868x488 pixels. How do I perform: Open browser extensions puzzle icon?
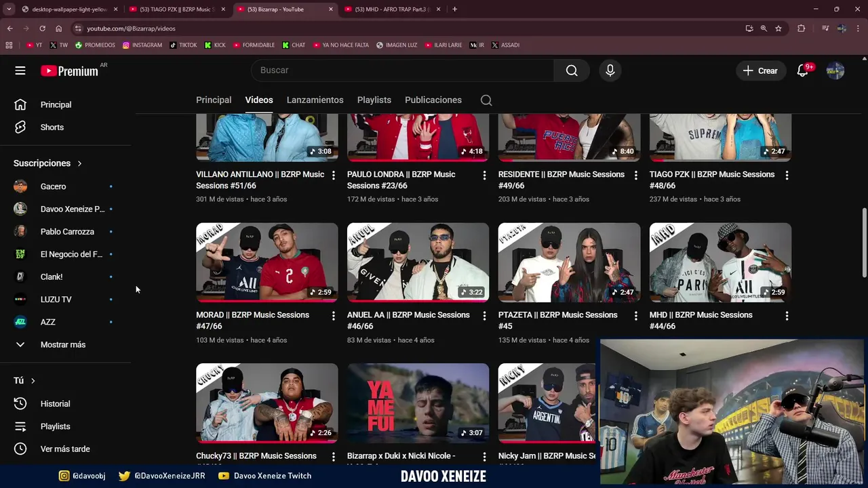pos(802,28)
